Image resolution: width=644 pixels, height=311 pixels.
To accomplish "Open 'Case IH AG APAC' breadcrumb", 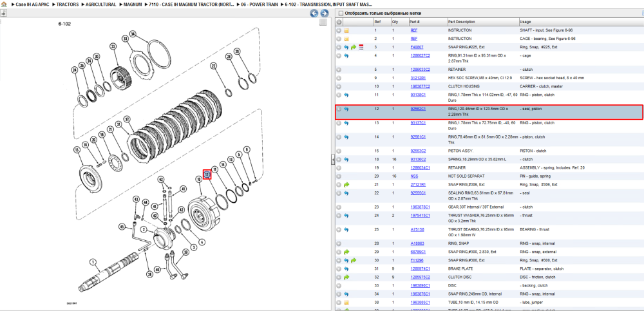I will (x=32, y=4).
